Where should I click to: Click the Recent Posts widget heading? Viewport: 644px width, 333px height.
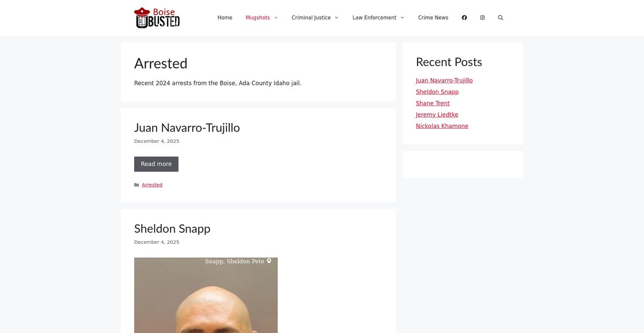[x=449, y=62]
